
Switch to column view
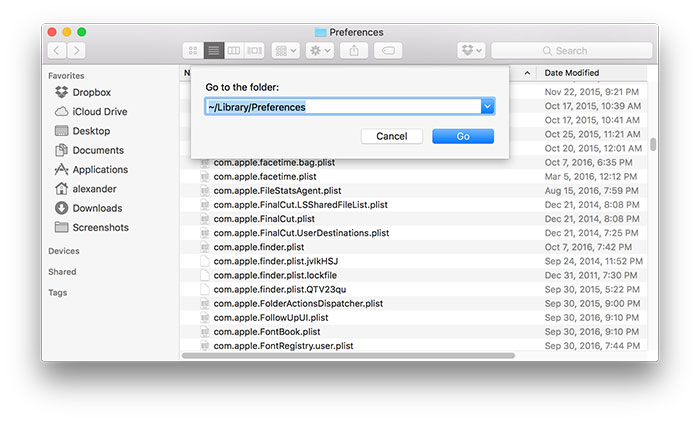(x=234, y=50)
